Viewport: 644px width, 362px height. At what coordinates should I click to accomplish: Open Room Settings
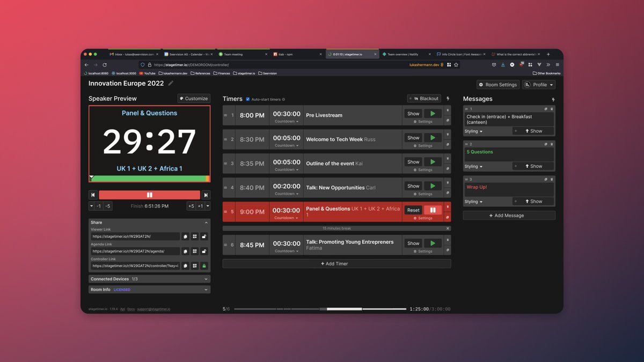click(x=497, y=85)
